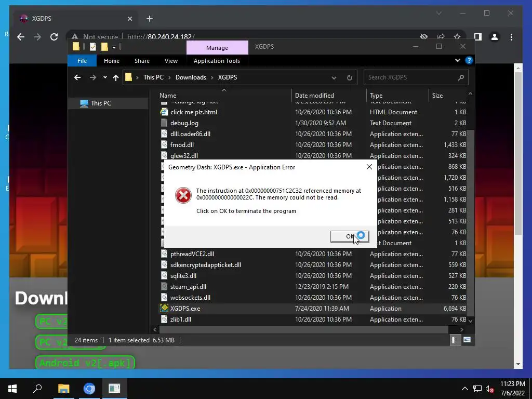Open the Windows Start menu
This screenshot has width=532, height=399.
[x=12, y=389]
